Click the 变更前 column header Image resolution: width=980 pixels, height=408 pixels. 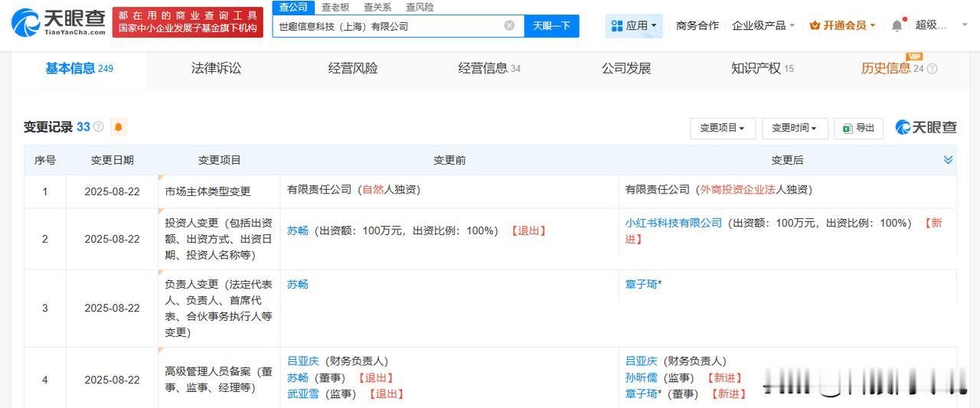(449, 160)
